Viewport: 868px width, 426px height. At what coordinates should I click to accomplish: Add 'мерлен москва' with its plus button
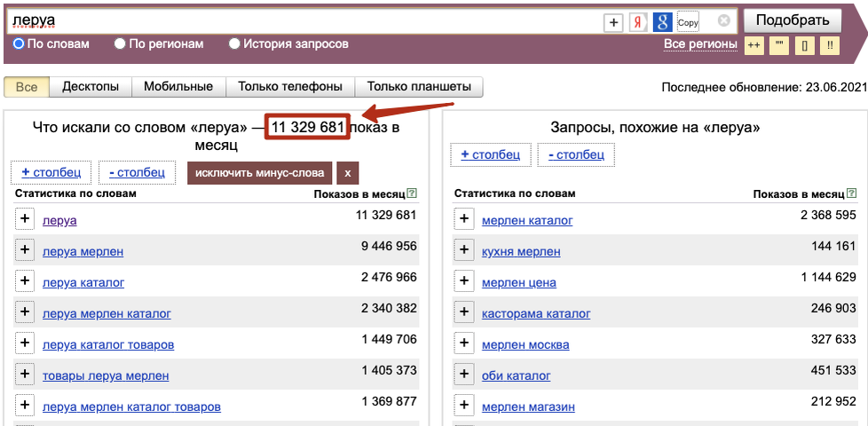[464, 343]
